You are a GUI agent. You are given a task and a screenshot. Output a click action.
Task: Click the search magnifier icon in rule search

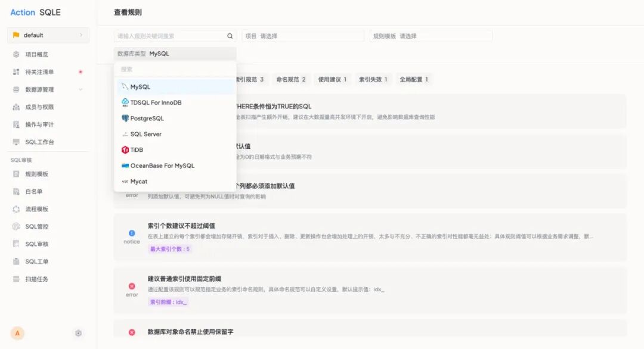(x=230, y=36)
